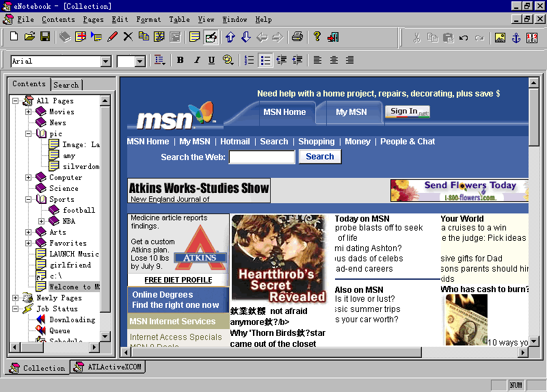Click the Sign In button on MSN
Screen dimensions: 547x392
(x=407, y=112)
